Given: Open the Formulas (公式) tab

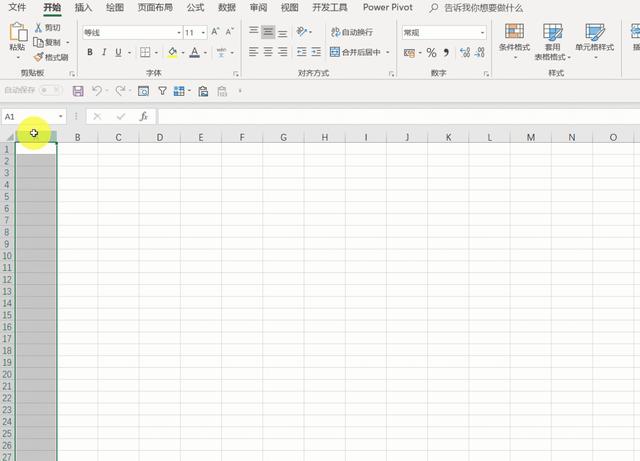Looking at the screenshot, I should pos(195,7).
